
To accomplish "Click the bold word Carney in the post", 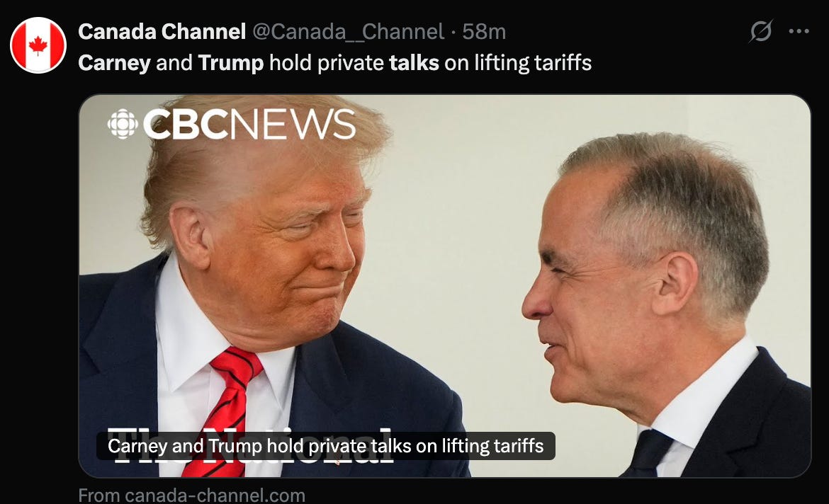I will tap(114, 63).
